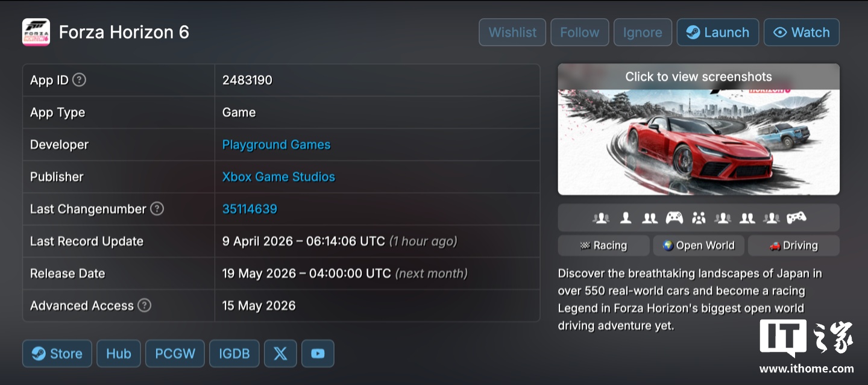Screen dimensions: 868x385
Task: Launch the game via Steam
Action: click(x=717, y=33)
